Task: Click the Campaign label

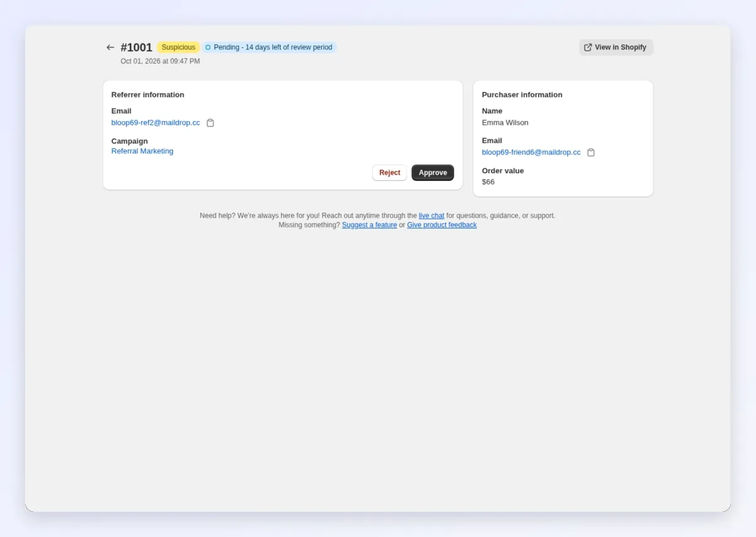Action: 130,141
